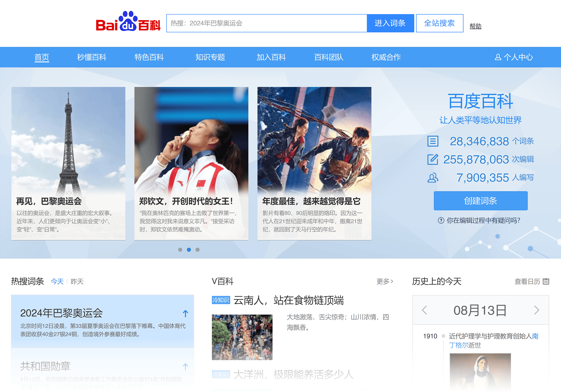Open hot search entry 2024年巴黎奥运会
The width and height of the screenshot is (561, 392).
click(x=61, y=313)
